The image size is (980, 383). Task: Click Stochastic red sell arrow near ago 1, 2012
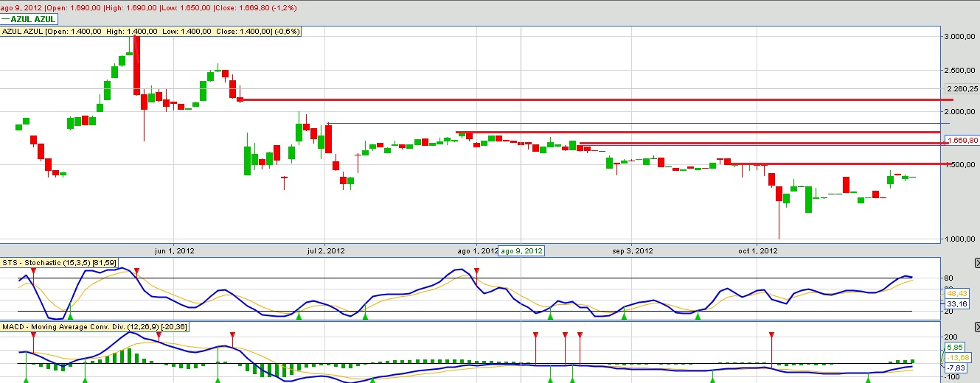[476, 272]
